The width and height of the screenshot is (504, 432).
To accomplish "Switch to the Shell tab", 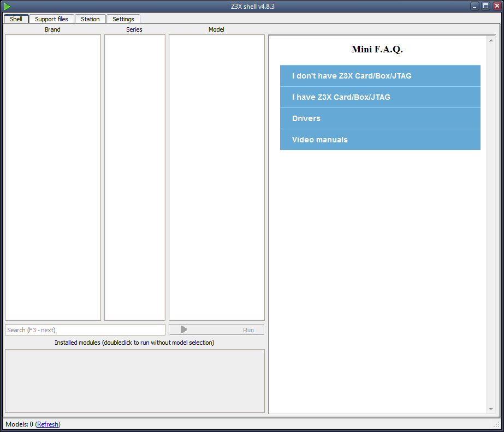I will (x=16, y=19).
